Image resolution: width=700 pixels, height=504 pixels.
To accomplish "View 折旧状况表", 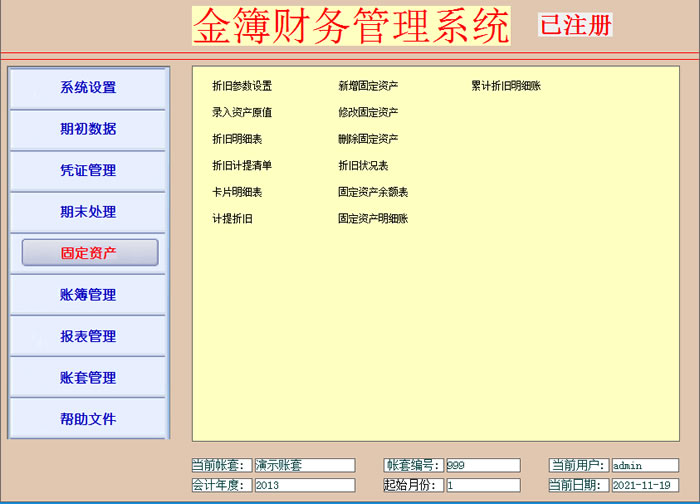I will click(x=363, y=166).
